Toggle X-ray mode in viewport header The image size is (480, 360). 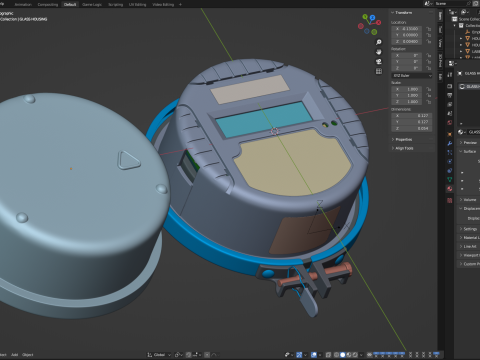pos(328,355)
